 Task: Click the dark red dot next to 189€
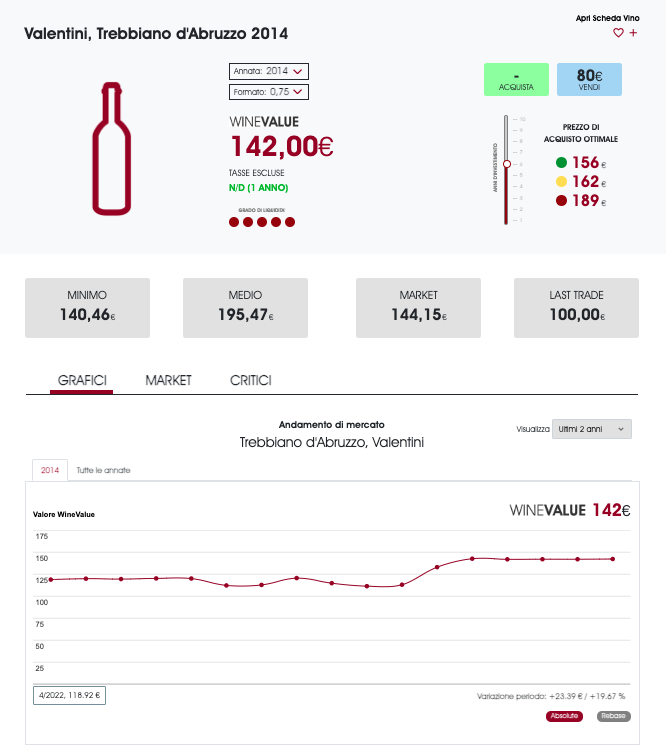pos(561,200)
